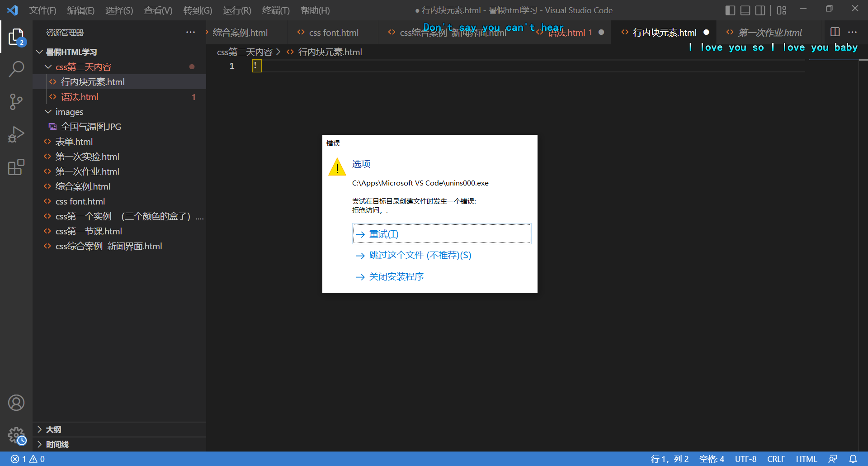Open the Extensions view
The width and height of the screenshot is (868, 466).
[16, 167]
